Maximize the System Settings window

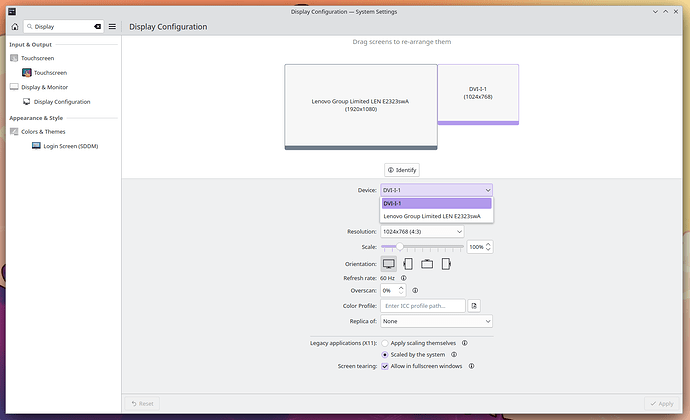[x=666, y=12]
